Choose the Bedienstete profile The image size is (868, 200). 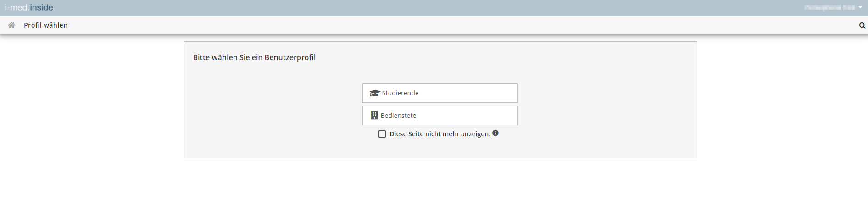coord(440,116)
